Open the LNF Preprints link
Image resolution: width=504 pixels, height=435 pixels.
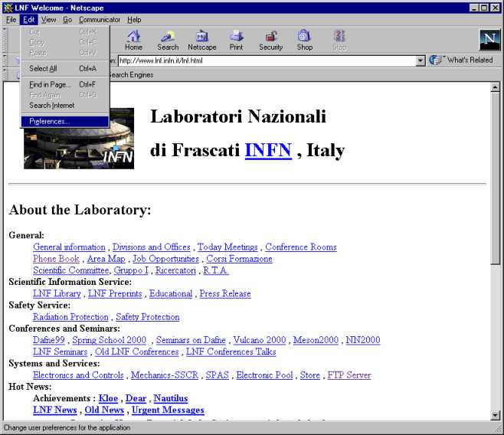tap(115, 293)
